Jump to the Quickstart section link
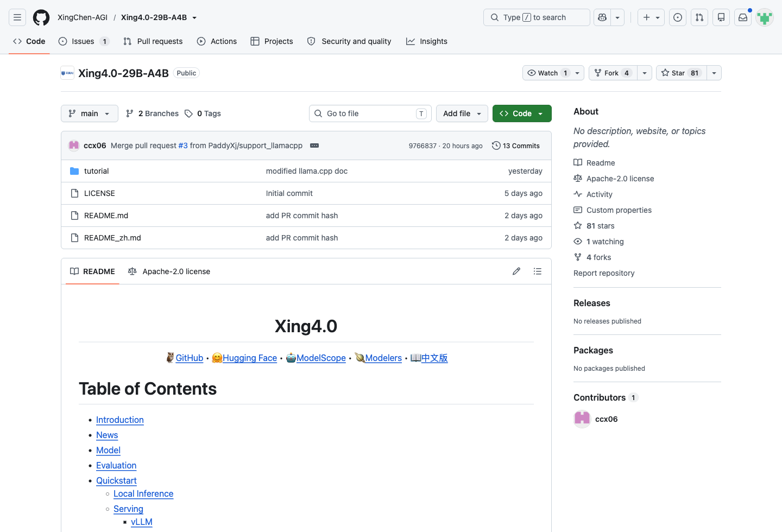 tap(116, 480)
